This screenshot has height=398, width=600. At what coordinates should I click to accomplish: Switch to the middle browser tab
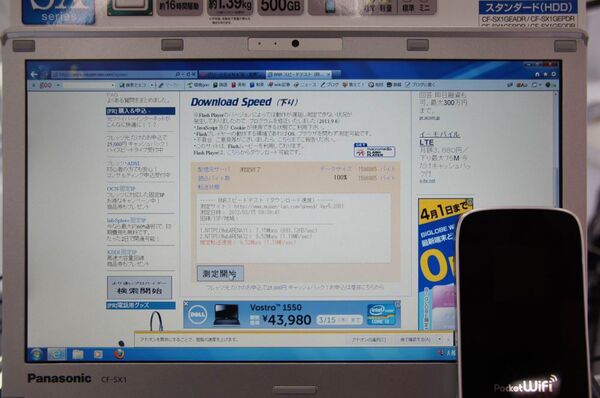232,74
